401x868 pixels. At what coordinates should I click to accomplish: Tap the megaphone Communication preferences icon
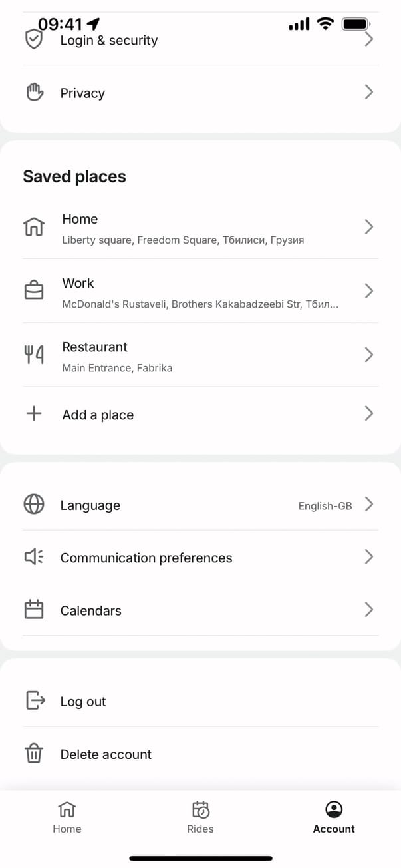pos(34,557)
